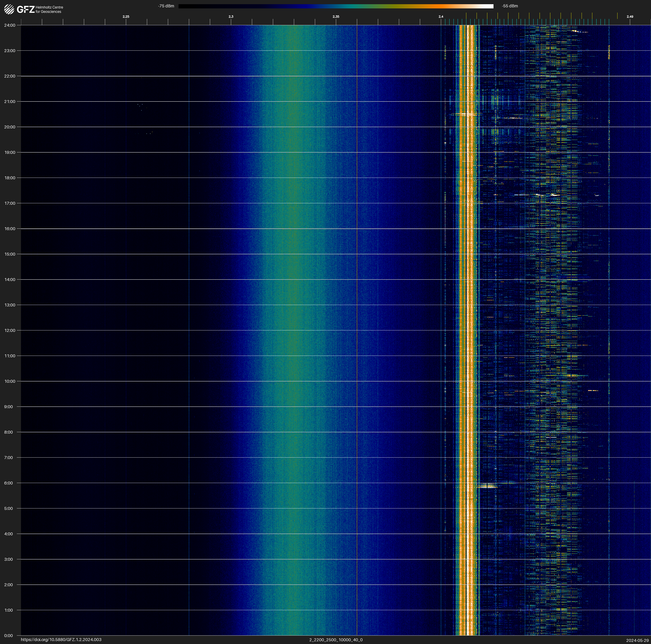This screenshot has height=644, width=651.
Task: Click the 2_2200_2500_10000_40_0 file name label
Action: tap(336, 640)
